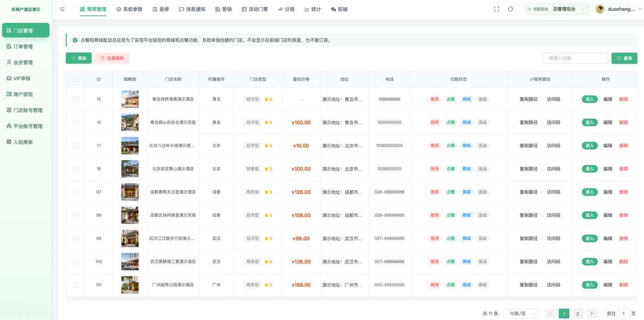
Task: Click the green 添加 button
Action: point(79,58)
